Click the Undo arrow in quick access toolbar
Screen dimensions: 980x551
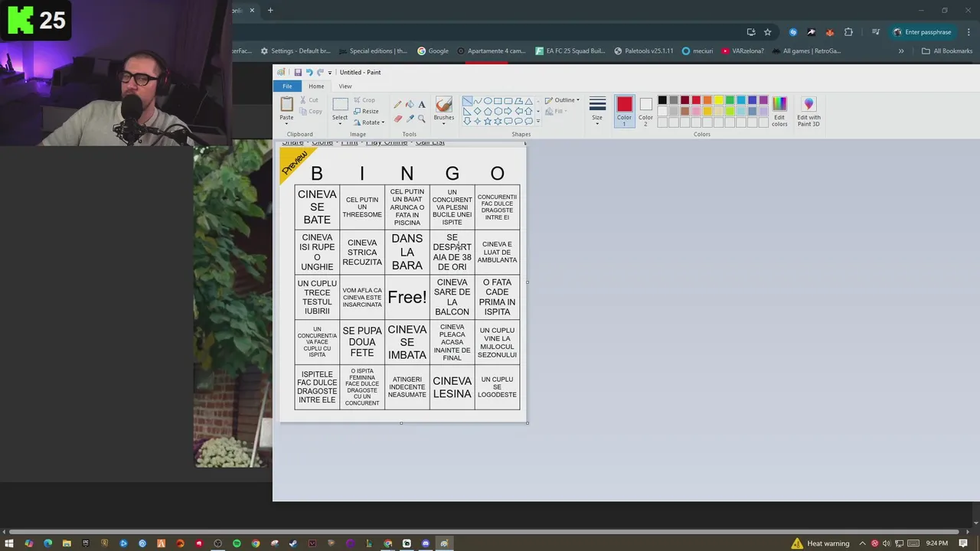(309, 72)
